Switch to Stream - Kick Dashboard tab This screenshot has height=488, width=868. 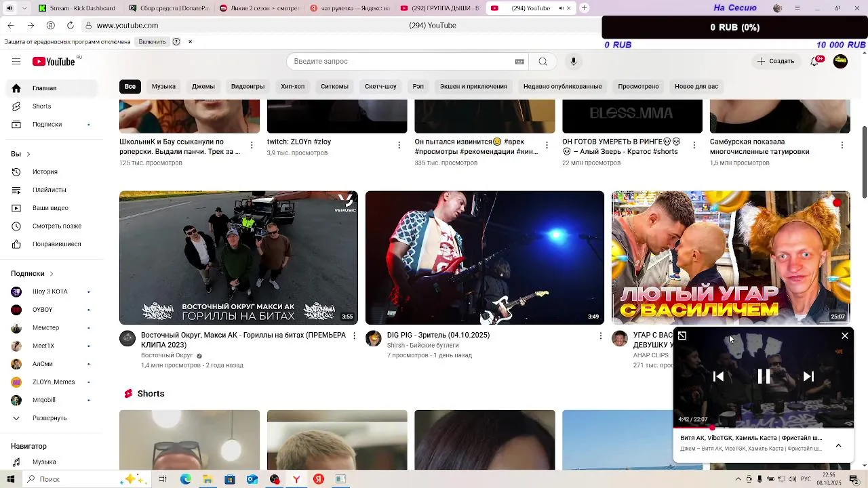point(77,8)
